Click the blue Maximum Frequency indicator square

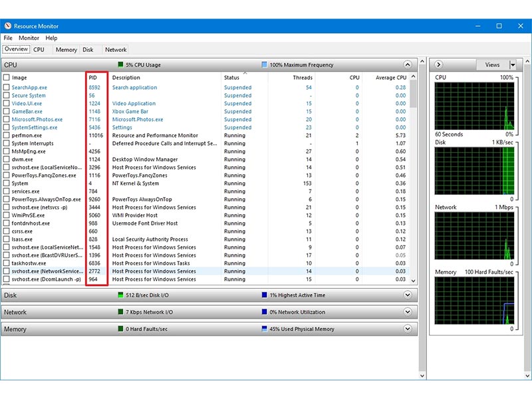pos(264,65)
